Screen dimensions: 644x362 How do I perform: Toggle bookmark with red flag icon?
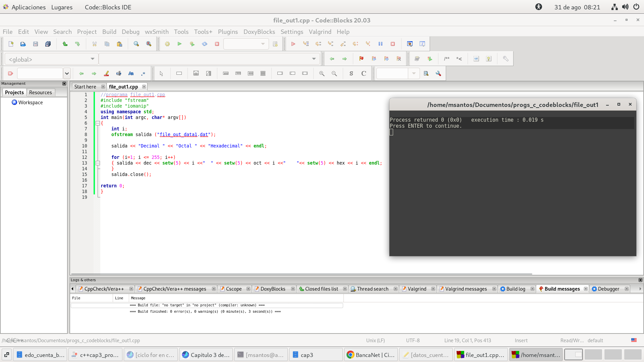pyautogui.click(x=361, y=59)
